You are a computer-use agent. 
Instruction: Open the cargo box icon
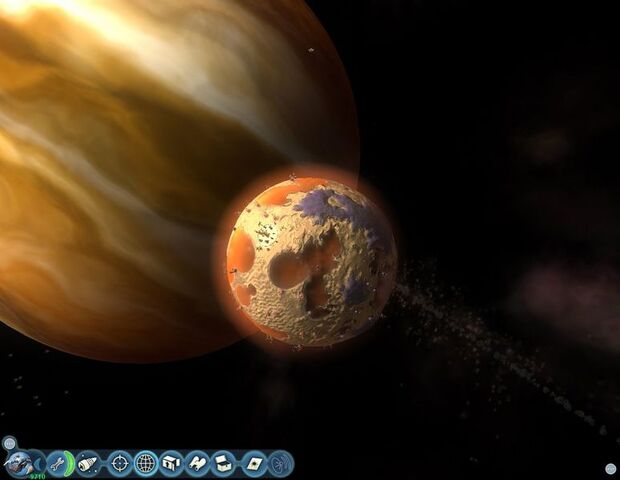tap(171, 463)
